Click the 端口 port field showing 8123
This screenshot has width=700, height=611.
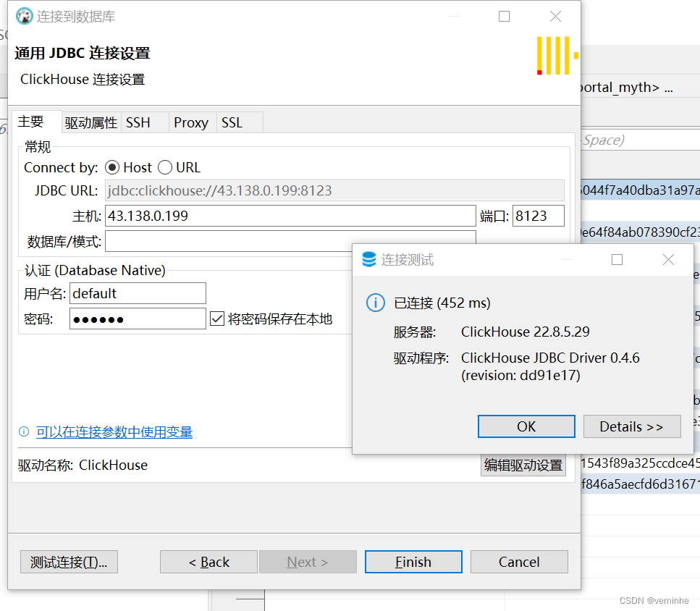(x=539, y=216)
